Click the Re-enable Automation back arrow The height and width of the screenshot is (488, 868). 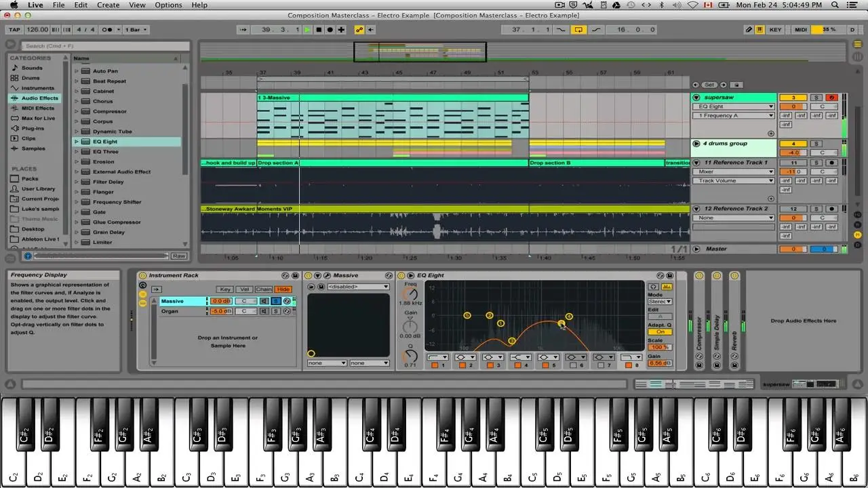coord(371,30)
